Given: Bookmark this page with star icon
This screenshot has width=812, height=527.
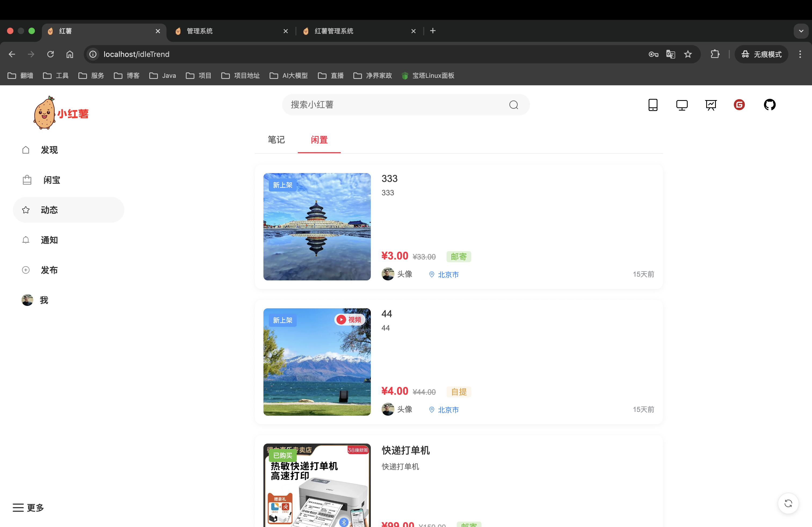Looking at the screenshot, I should pos(688,54).
